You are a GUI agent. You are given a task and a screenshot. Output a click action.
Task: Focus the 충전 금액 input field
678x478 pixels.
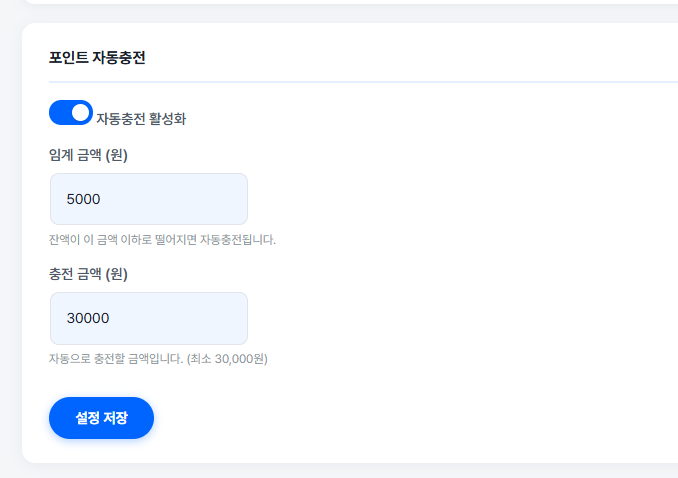(148, 318)
